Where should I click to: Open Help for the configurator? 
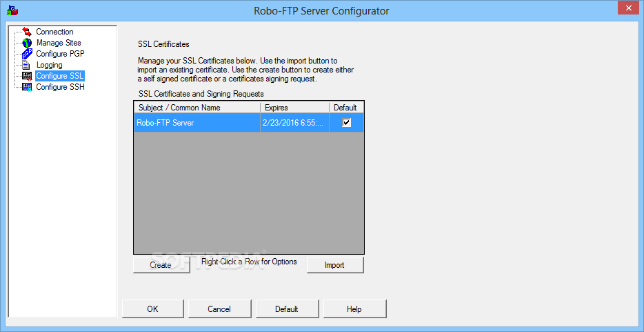point(354,309)
